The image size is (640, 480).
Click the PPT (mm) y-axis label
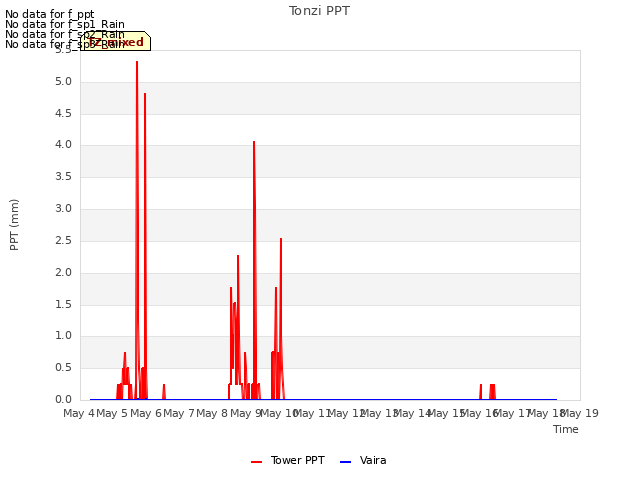[x=14, y=224]
